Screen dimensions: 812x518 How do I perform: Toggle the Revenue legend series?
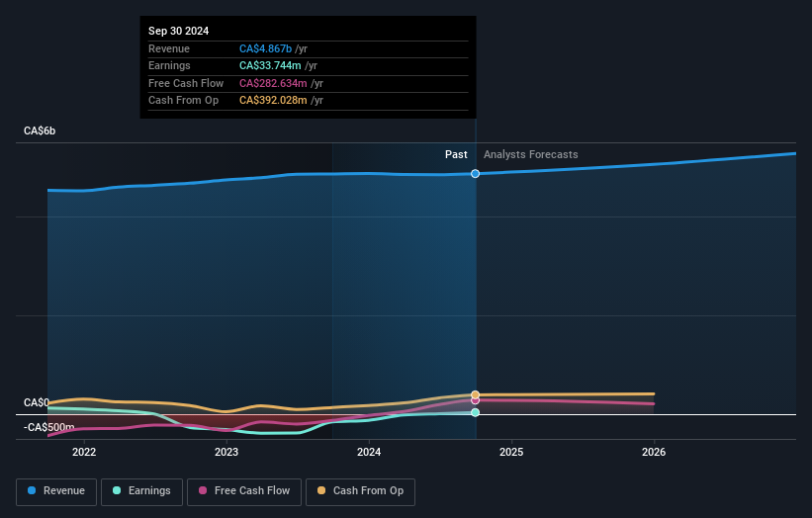[x=56, y=491]
